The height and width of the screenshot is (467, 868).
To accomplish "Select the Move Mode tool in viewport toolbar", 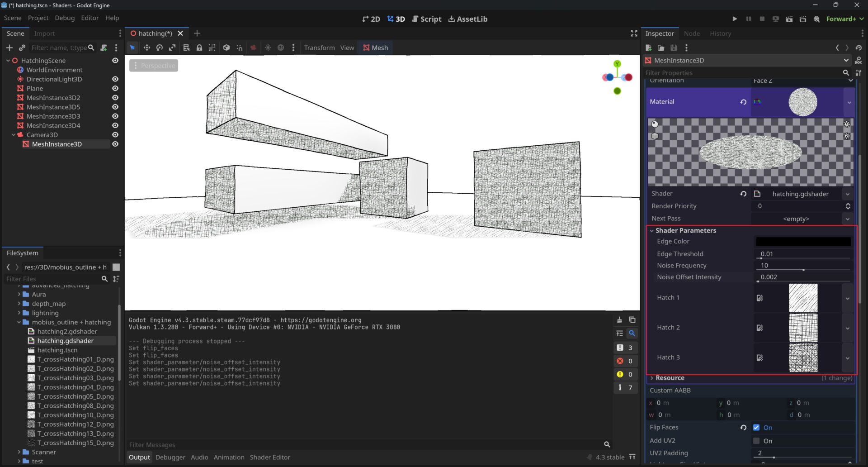I will point(146,48).
